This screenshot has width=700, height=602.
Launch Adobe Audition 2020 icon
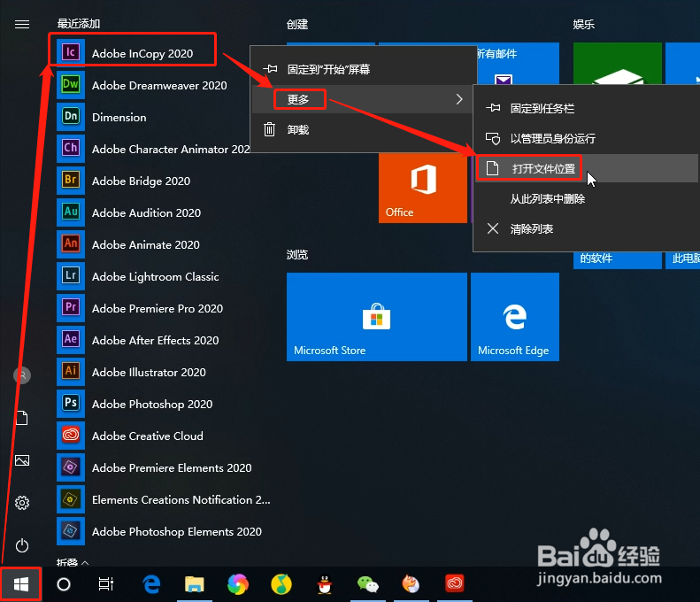pos(71,212)
